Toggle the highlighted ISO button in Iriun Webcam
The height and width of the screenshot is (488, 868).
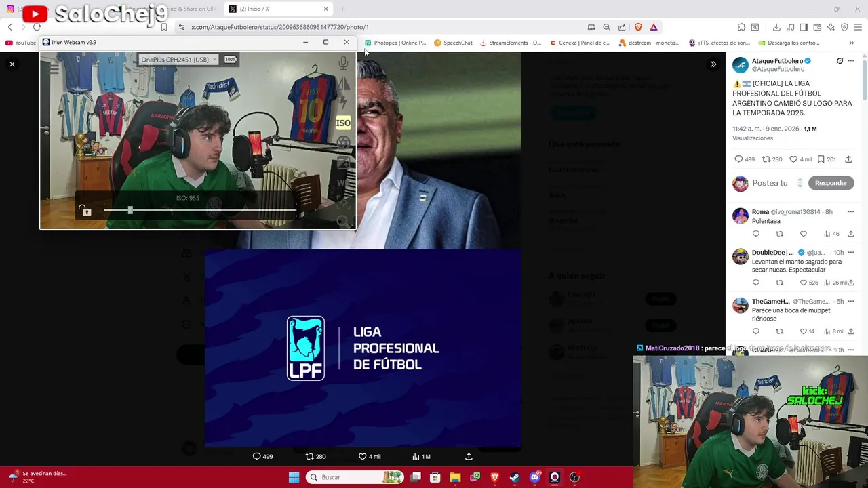click(x=343, y=123)
